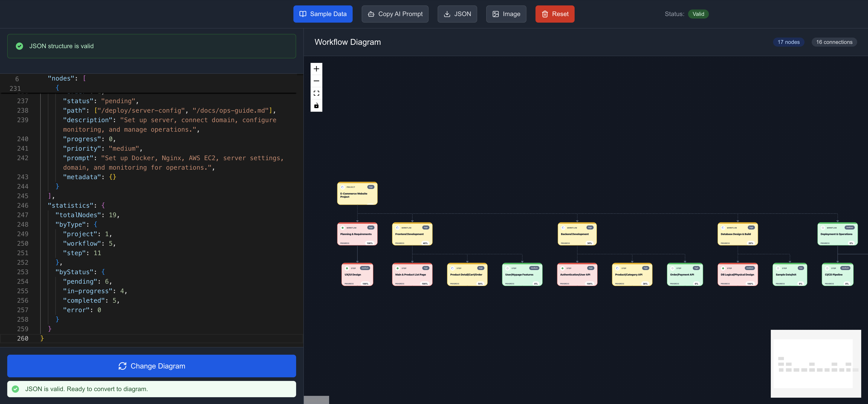Toggle the diagram interactivity lock
868x404 pixels.
coord(316,106)
